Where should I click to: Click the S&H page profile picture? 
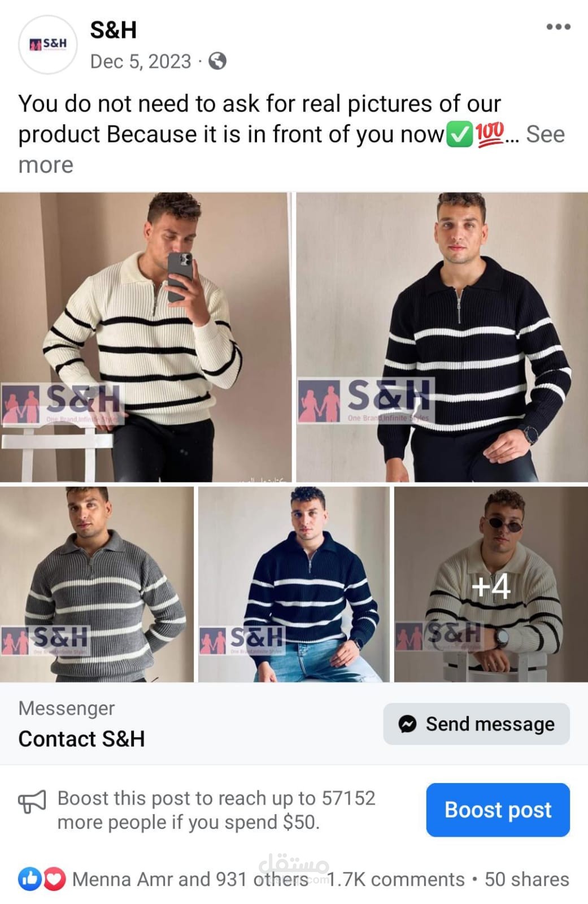tap(47, 45)
